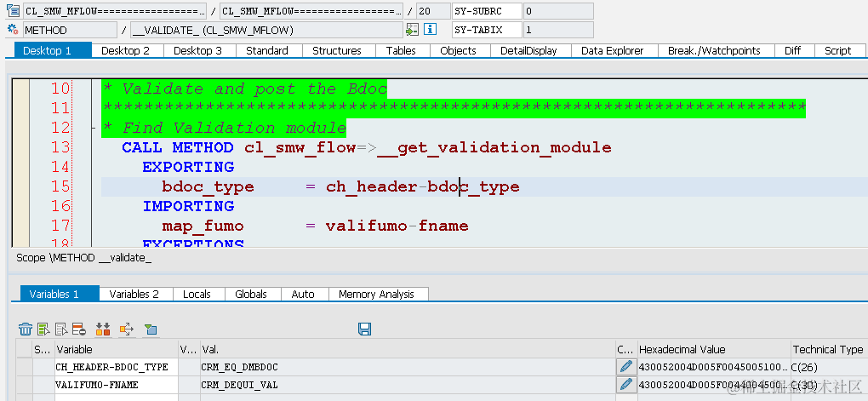Click the SY-TABIX value field
Image resolution: width=868 pixels, height=401 pixels.
tap(558, 30)
